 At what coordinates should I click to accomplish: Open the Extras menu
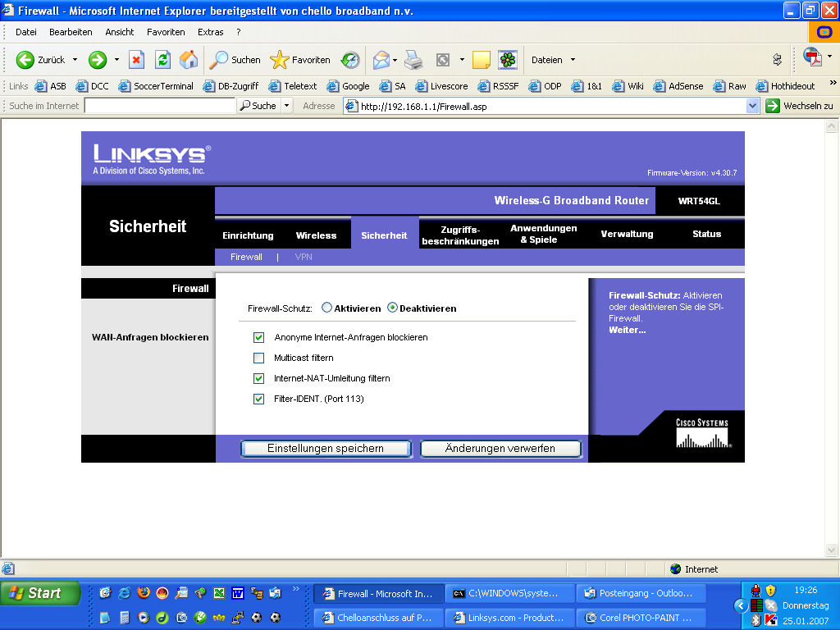[x=211, y=32]
